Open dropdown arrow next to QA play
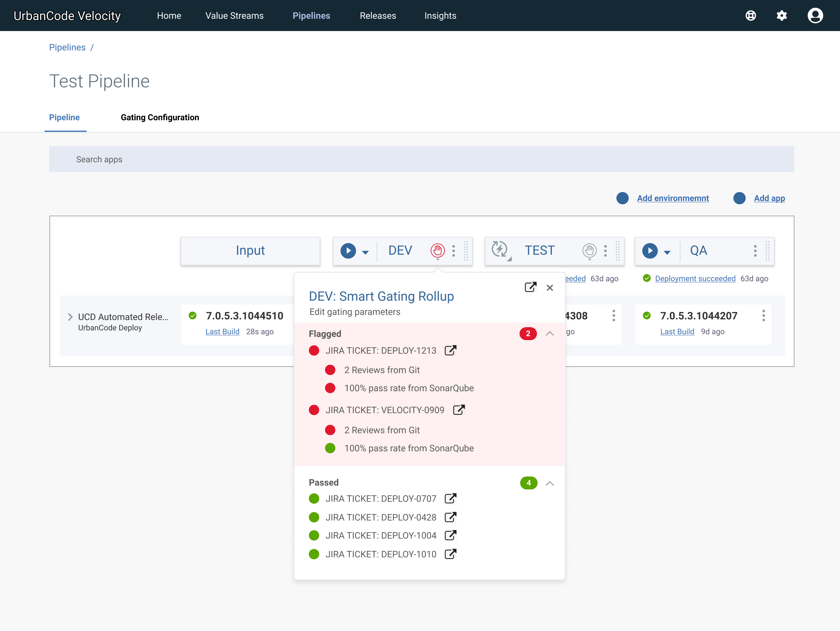 click(667, 252)
